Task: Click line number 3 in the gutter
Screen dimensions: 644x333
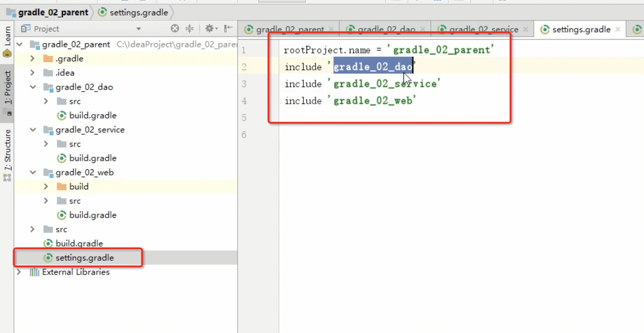Action: click(x=244, y=84)
